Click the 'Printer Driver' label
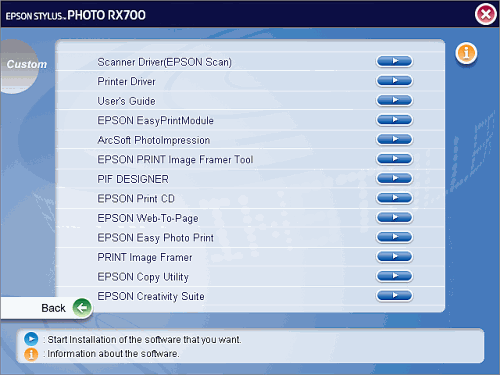This screenshot has width=500, height=375. tap(126, 81)
